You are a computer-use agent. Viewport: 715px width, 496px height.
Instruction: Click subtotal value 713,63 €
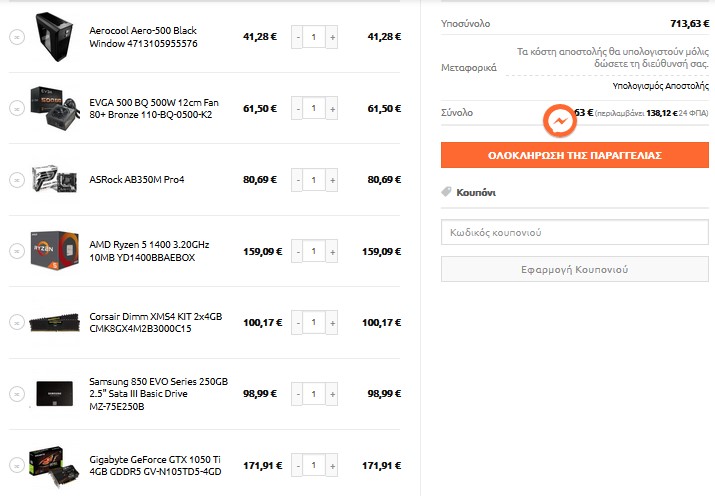pos(689,23)
